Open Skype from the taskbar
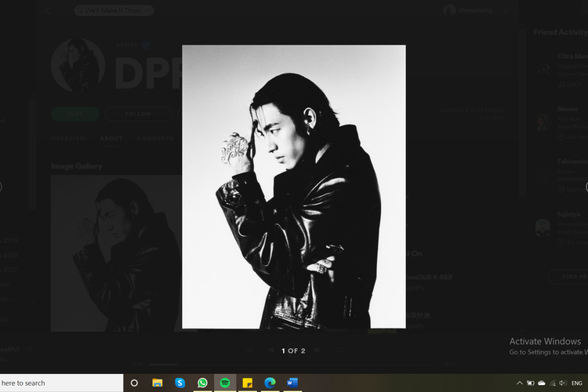 point(180,383)
